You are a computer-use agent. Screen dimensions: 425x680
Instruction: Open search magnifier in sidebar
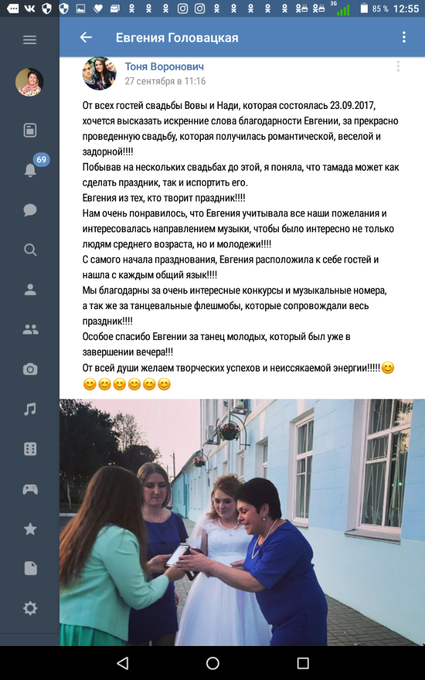click(30, 250)
